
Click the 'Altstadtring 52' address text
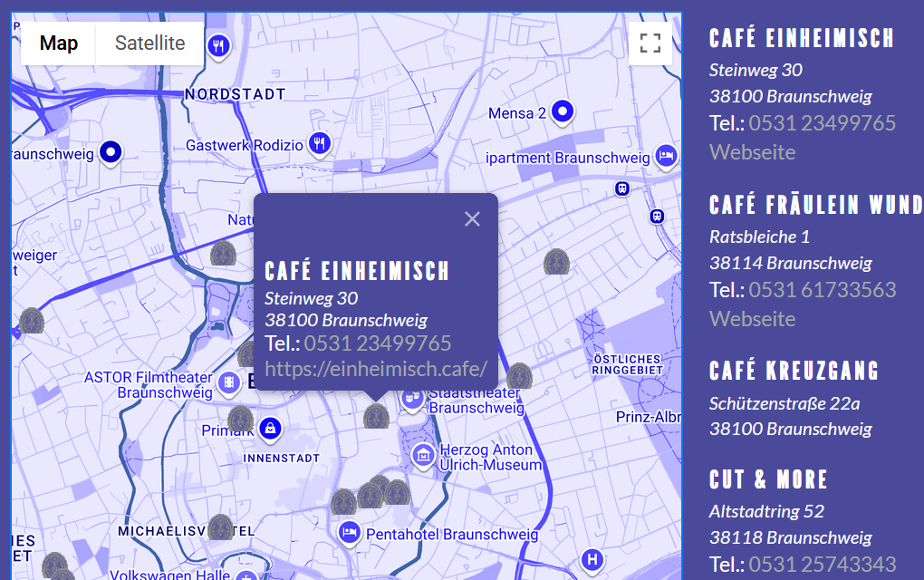point(766,512)
